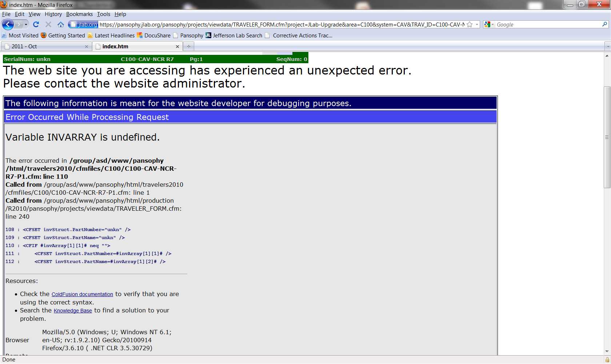The width and height of the screenshot is (611, 364).
Task: Open the Bookmarks menu
Action: coord(79,14)
